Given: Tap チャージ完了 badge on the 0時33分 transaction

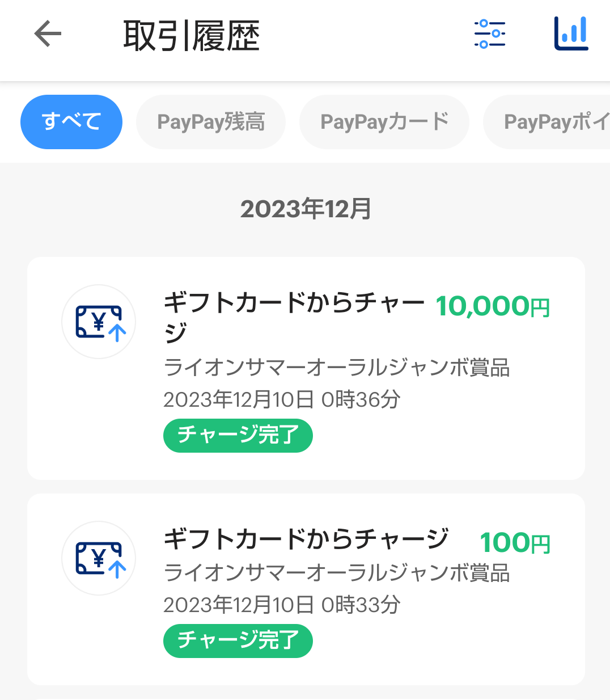Looking at the screenshot, I should (238, 641).
